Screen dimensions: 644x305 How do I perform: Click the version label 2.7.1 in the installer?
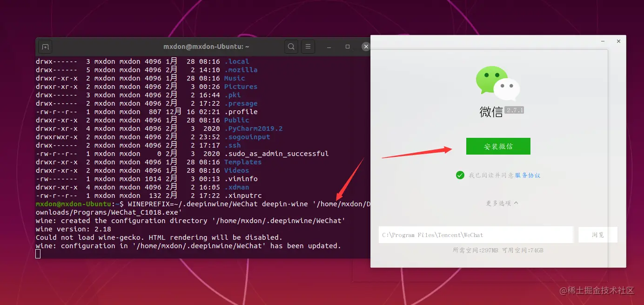(x=515, y=110)
